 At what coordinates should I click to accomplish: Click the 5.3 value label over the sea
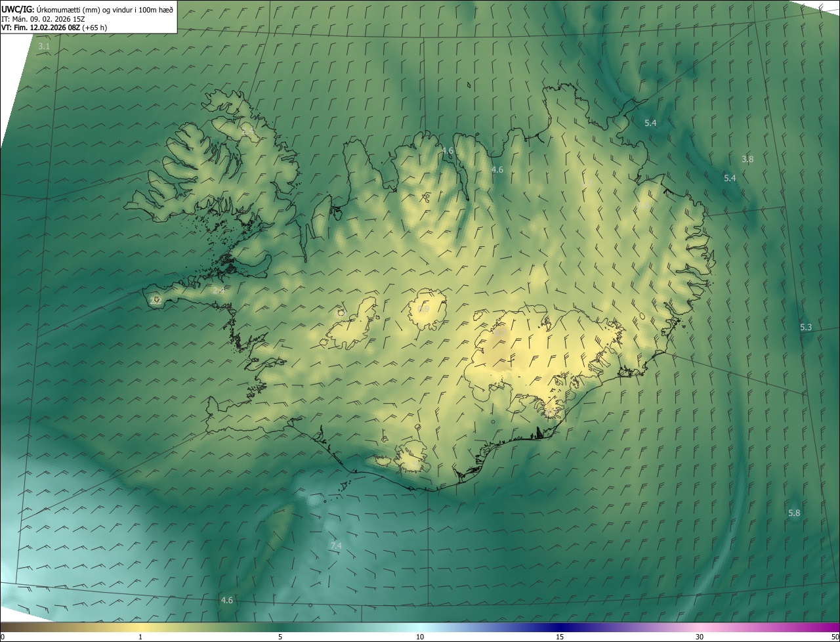806,327
